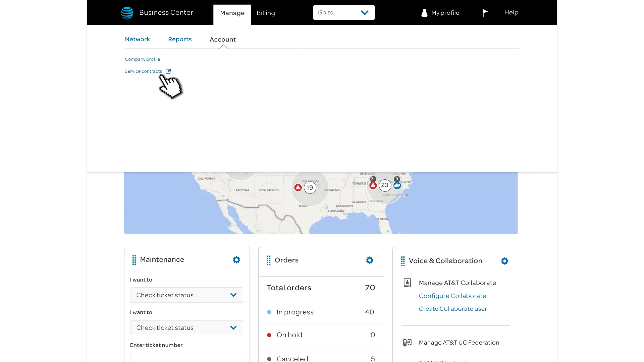Open the first Check ticket status dropdown
This screenshot has height=362, width=644.
pos(186,295)
